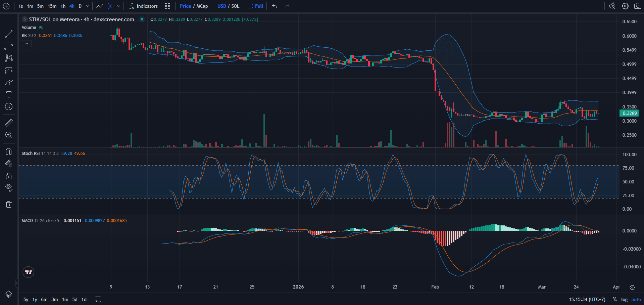
Task: Switch to the 15m timeframe
Action: click(52, 6)
